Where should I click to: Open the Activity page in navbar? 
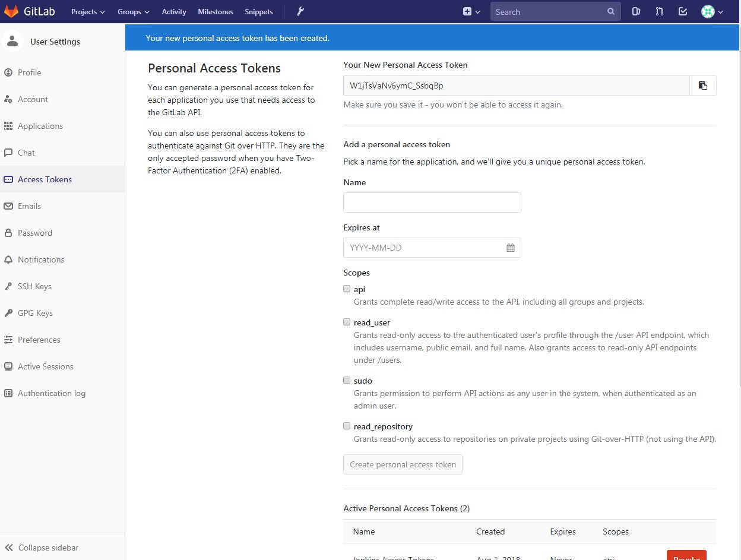point(174,12)
